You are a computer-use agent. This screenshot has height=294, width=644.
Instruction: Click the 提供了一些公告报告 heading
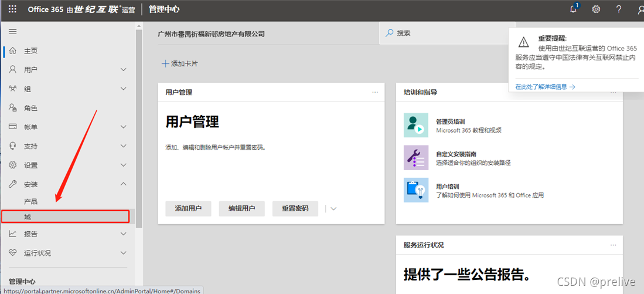point(466,274)
